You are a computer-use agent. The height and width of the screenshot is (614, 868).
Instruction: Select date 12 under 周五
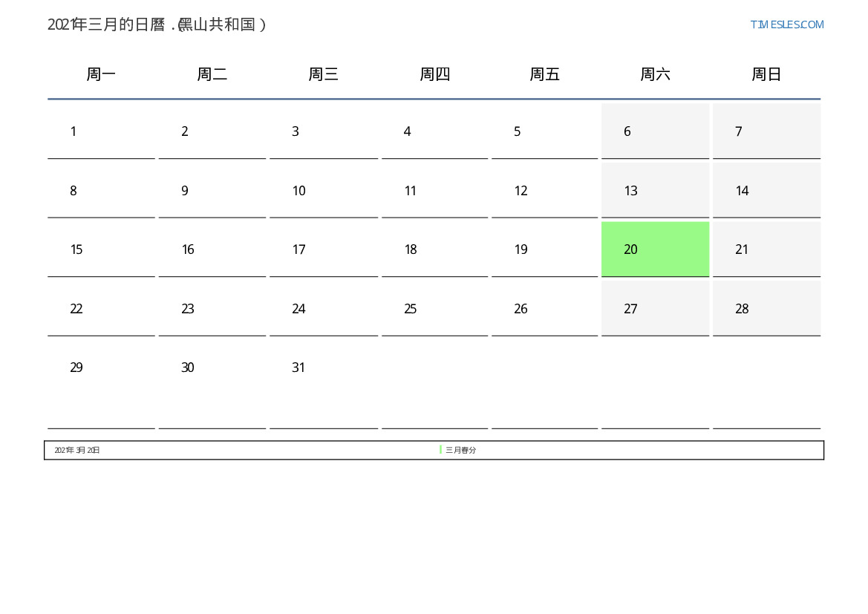click(545, 191)
